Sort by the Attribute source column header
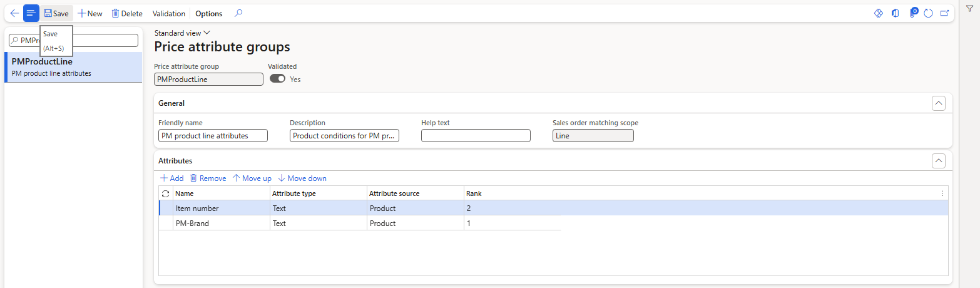The height and width of the screenshot is (288, 980). (x=415, y=193)
